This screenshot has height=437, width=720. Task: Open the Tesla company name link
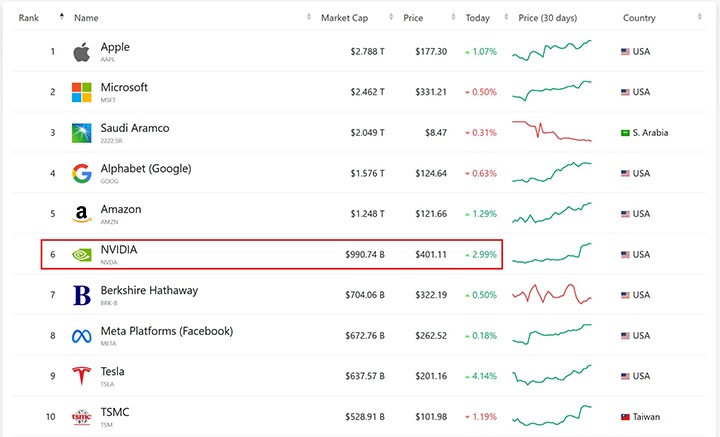tap(112, 371)
